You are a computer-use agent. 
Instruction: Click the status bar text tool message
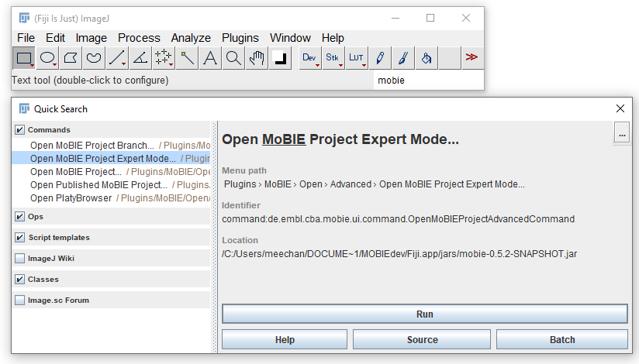[90, 81]
